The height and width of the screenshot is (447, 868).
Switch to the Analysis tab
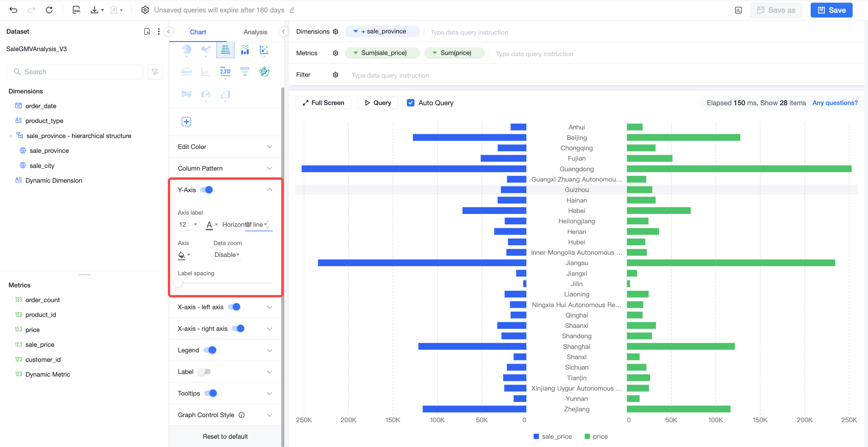click(x=255, y=32)
